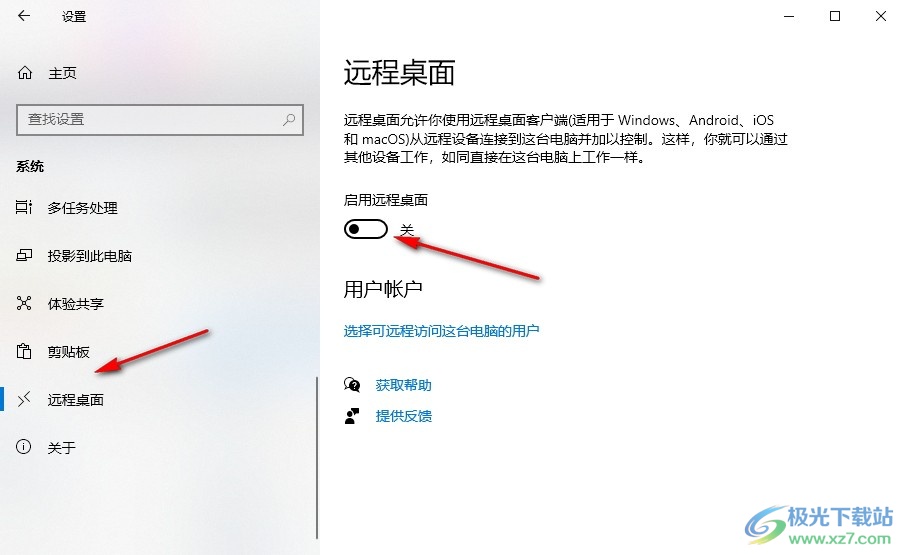Click the 提供反馈 link
This screenshot has height=555, width=904.
(x=403, y=416)
